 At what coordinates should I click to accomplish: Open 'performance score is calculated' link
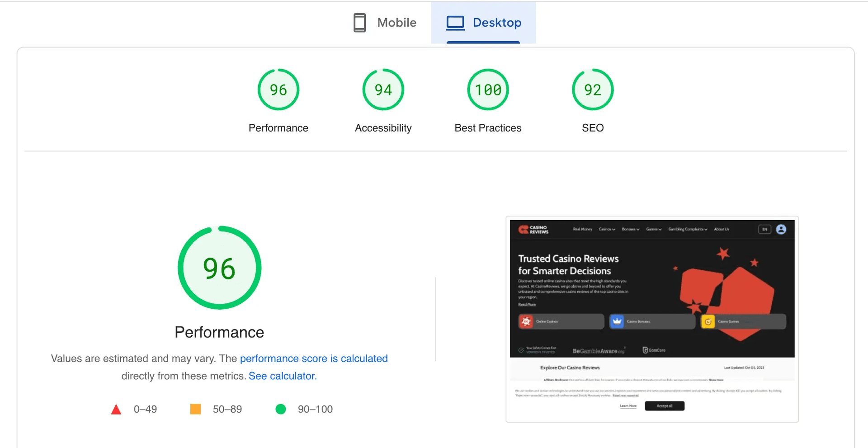click(314, 358)
